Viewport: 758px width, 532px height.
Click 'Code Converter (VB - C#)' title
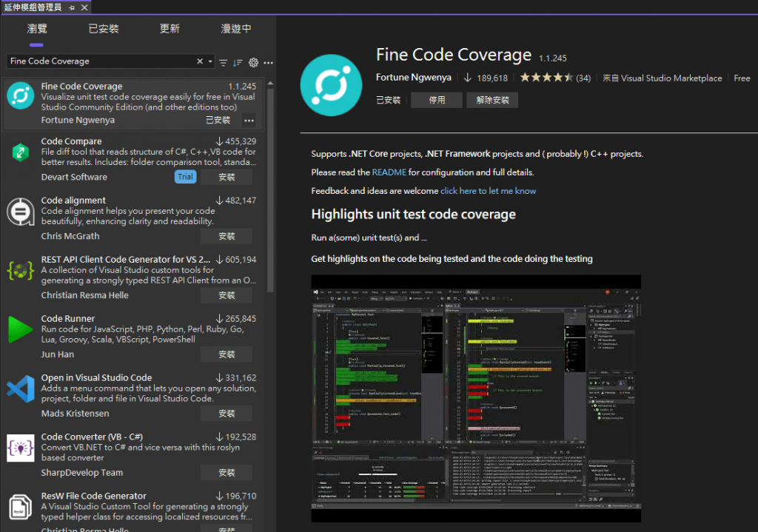(x=92, y=437)
